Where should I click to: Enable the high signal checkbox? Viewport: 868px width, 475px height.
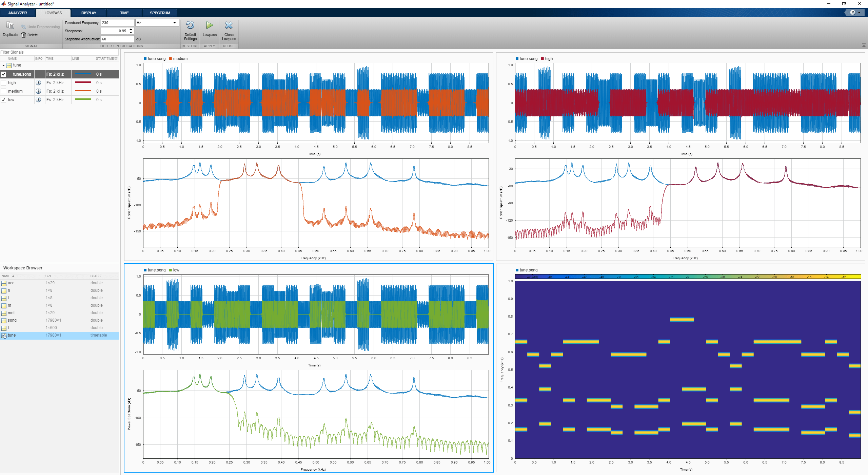click(4, 83)
